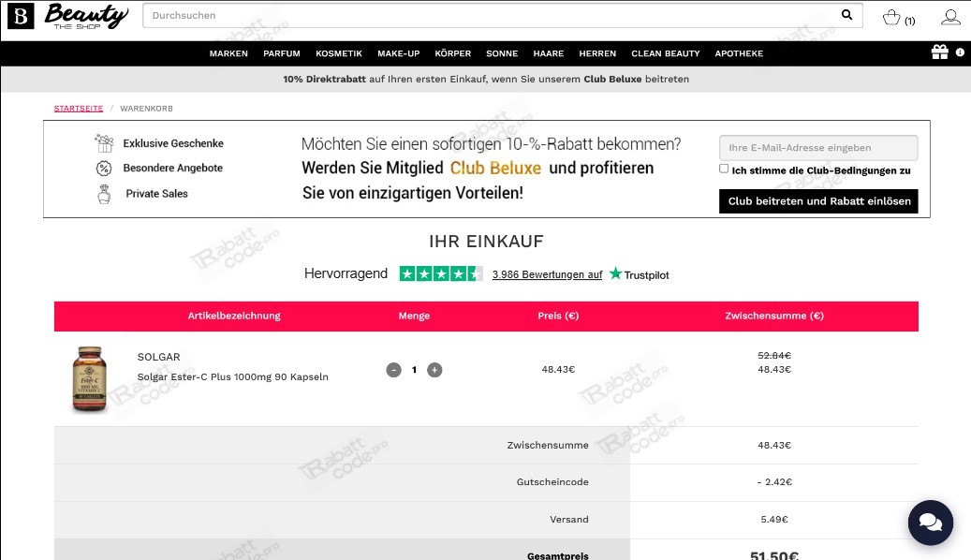Click the Trustpilot logo
Viewport: 971px width, 560px height.
(640, 273)
